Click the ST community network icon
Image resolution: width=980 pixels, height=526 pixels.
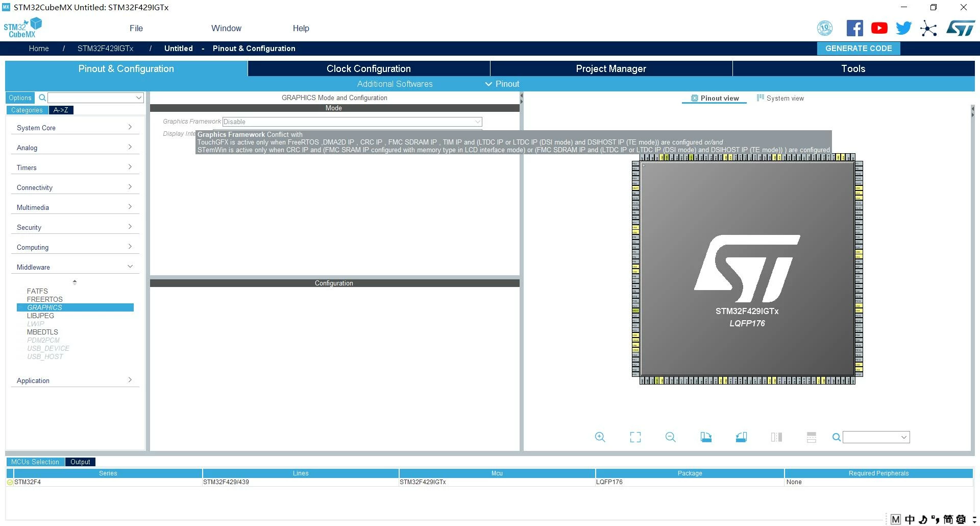928,28
